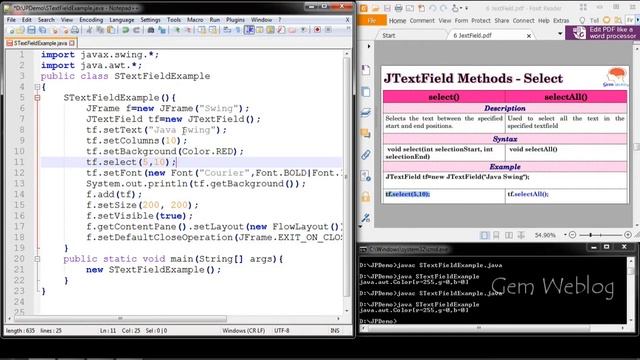Open the Attachments paperclip panel in Foxit
The width and height of the screenshot is (640, 360).
point(366,155)
